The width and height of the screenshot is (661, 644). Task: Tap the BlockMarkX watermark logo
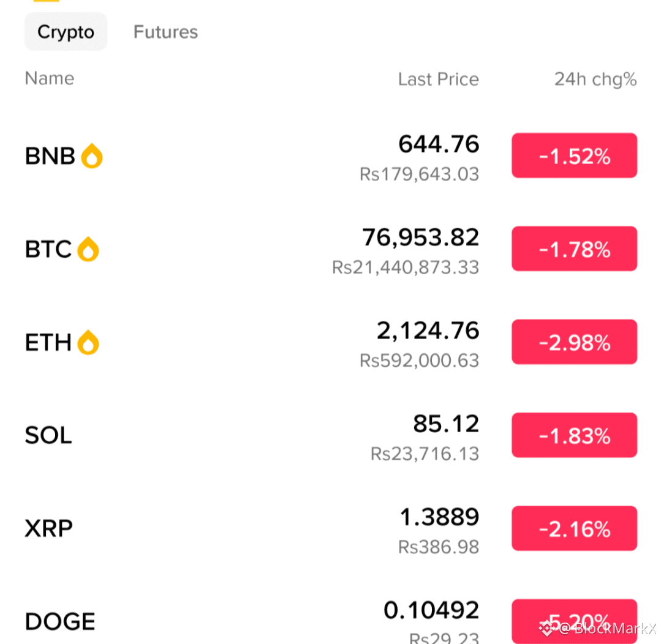pyautogui.click(x=547, y=629)
